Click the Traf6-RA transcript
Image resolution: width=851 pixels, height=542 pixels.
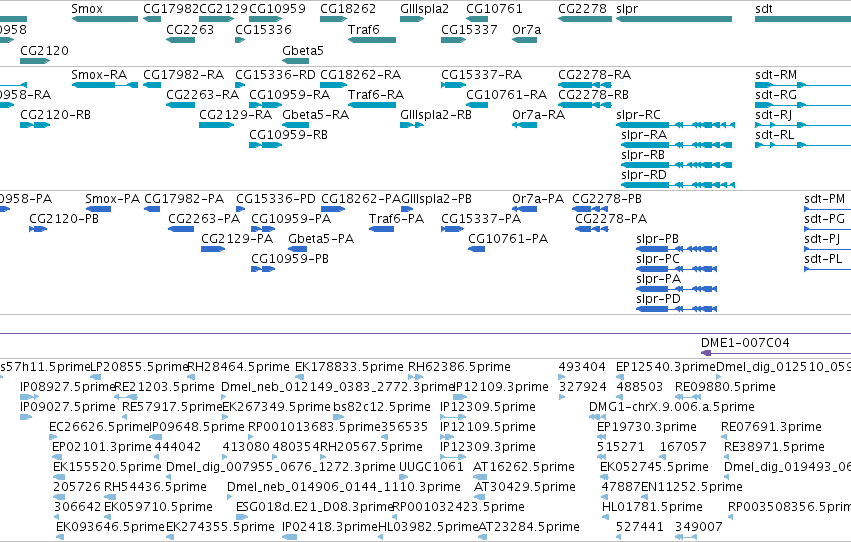pyautogui.click(x=372, y=105)
